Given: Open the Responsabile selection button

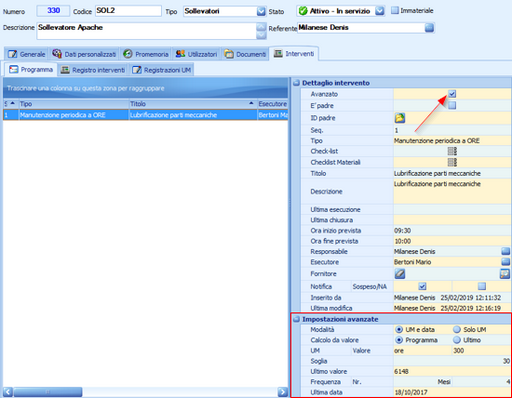Looking at the screenshot, I should pos(506,251).
